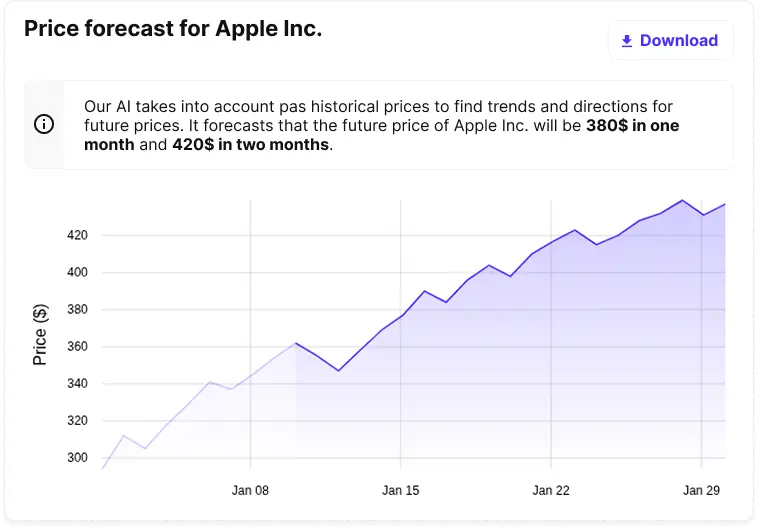This screenshot has width=758, height=529.
Task: Click the Jan 22 x-axis label
Action: pos(551,491)
